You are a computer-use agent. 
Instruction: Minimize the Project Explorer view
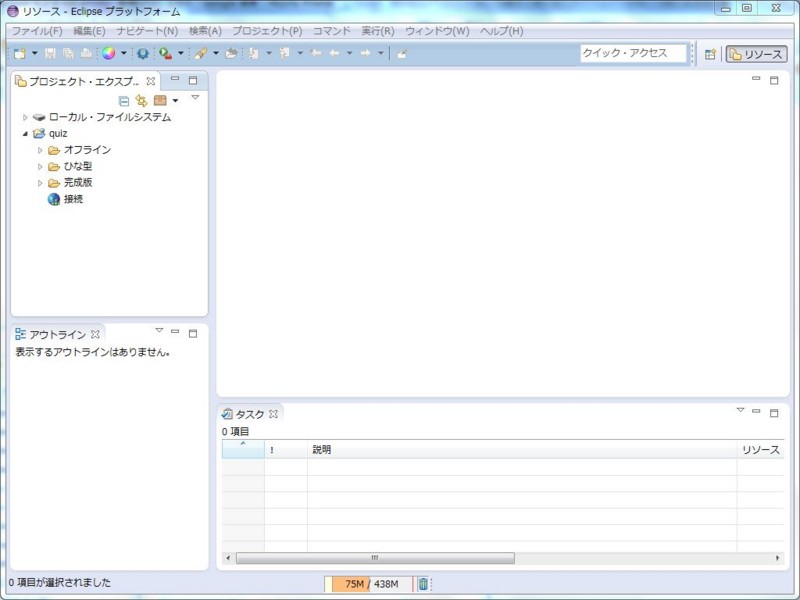[174, 79]
